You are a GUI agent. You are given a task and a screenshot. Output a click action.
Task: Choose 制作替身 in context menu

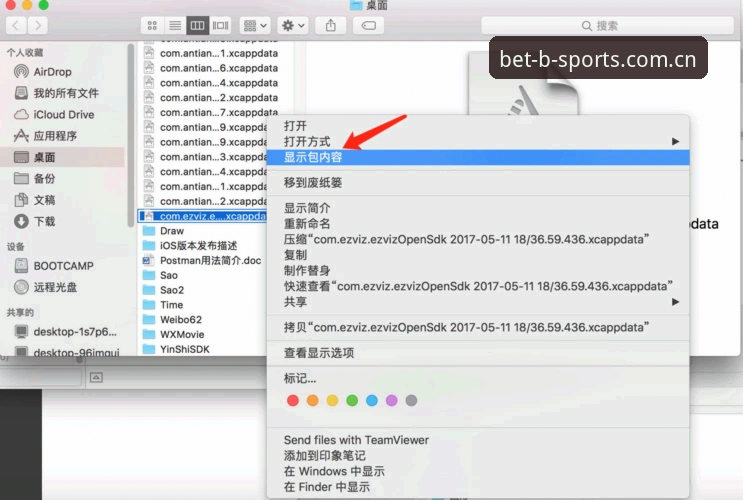coord(478,271)
